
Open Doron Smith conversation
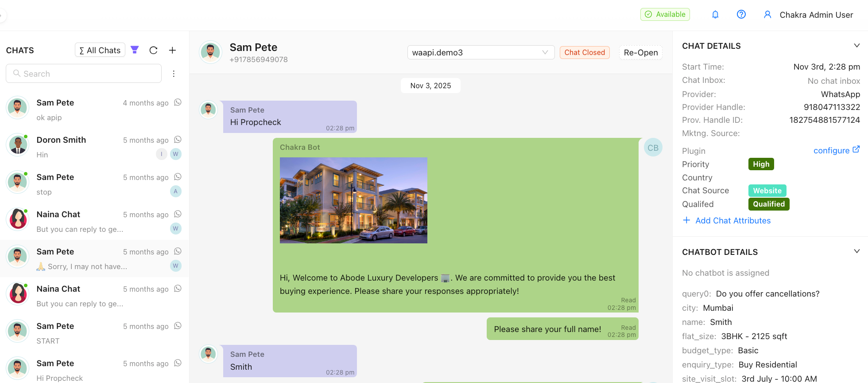click(94, 146)
